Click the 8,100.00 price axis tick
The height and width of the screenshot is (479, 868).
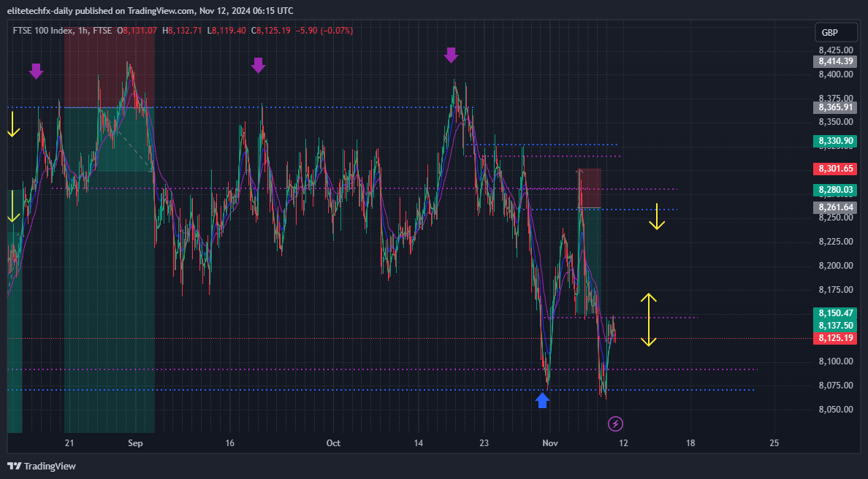(836, 361)
